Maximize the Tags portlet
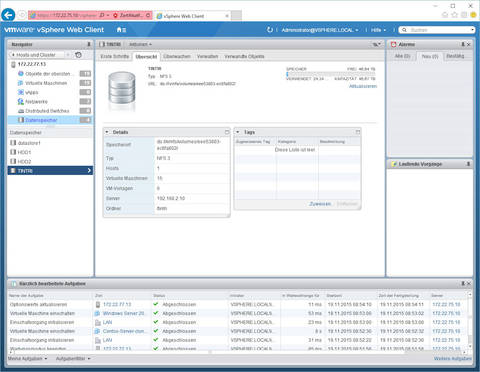480x372 pixels. pyautogui.click(x=358, y=132)
